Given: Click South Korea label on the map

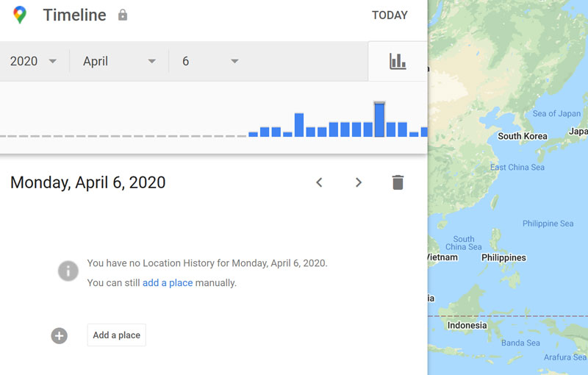Looking at the screenshot, I should tap(523, 136).
